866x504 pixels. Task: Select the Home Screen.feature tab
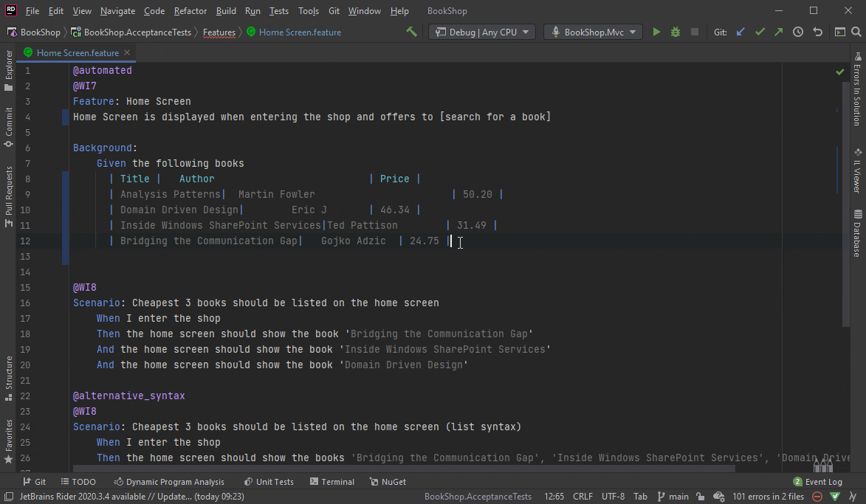[x=76, y=52]
